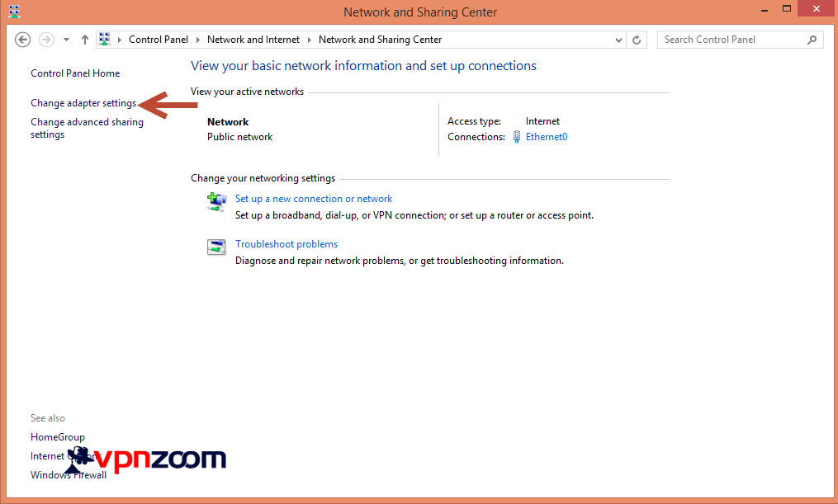838x504 pixels.
Task: Click the 'Internet' access type value
Action: (542, 121)
